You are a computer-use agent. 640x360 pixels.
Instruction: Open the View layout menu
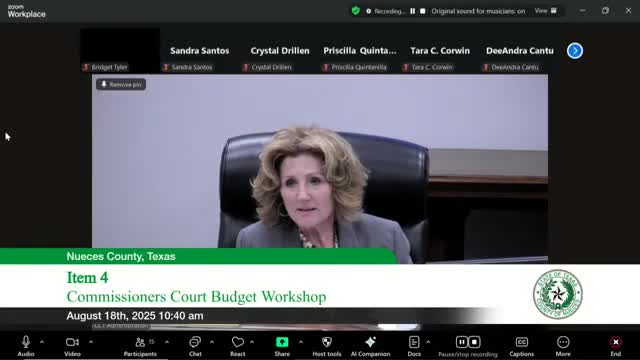[x=546, y=11]
